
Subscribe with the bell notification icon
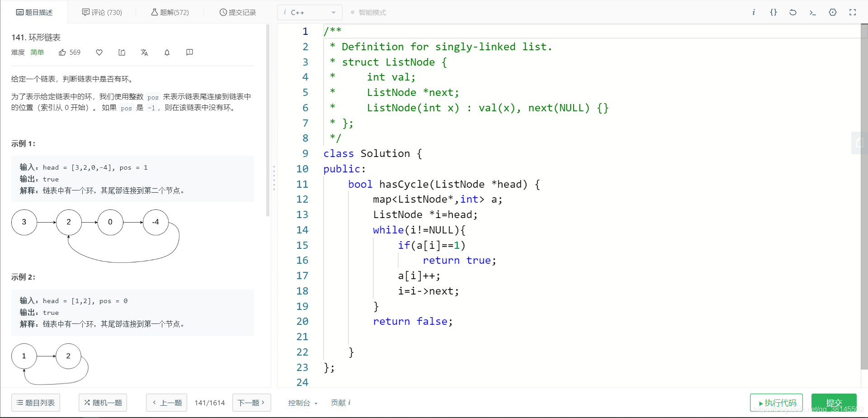tap(167, 52)
